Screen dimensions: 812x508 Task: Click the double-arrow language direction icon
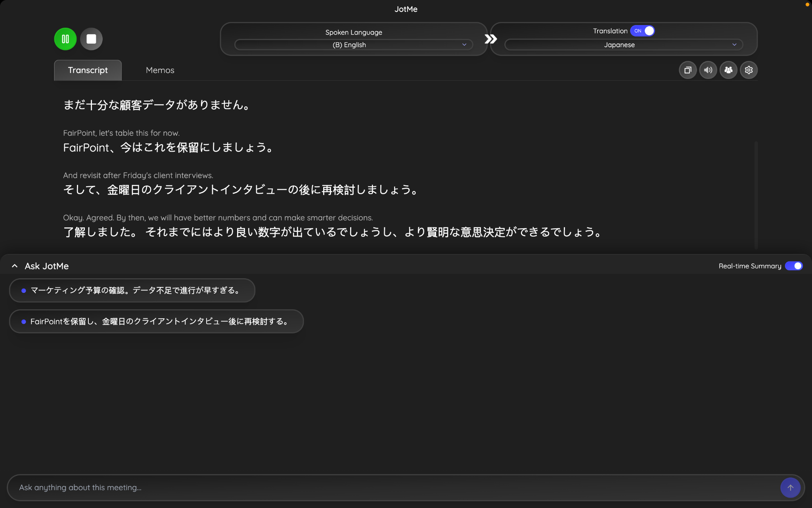(490, 39)
